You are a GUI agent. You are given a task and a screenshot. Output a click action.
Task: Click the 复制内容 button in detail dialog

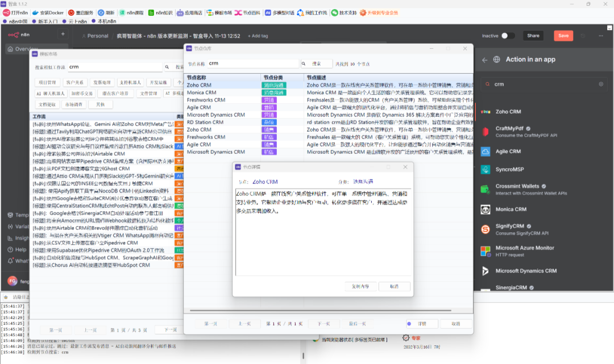pos(360,287)
